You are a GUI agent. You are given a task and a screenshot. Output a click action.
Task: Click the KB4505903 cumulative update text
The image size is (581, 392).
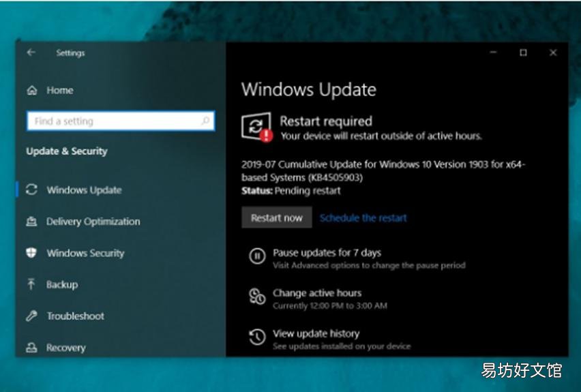[383, 171]
